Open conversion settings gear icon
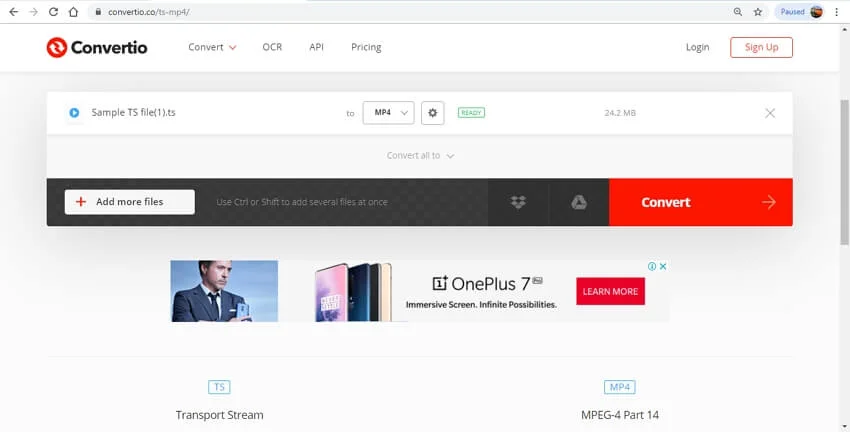 point(432,113)
